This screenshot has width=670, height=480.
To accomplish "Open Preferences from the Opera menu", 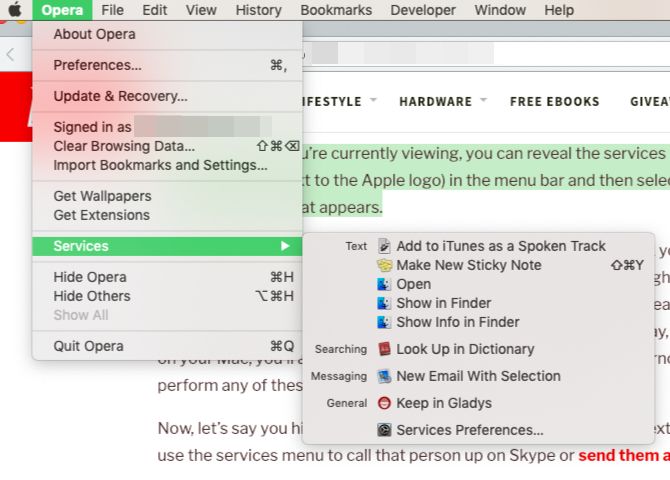I will pyautogui.click(x=97, y=65).
